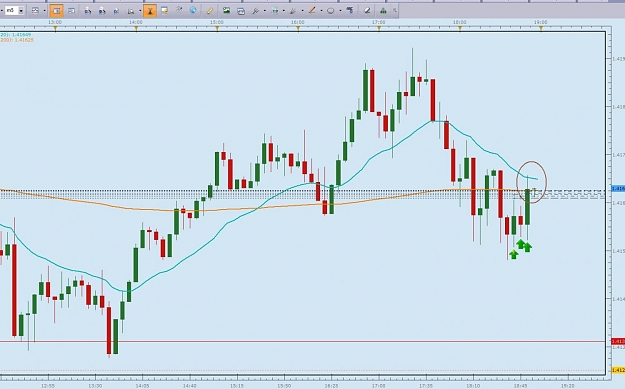
Task: Toggle the highlighted hourglass toolbar button
Action: (150, 11)
